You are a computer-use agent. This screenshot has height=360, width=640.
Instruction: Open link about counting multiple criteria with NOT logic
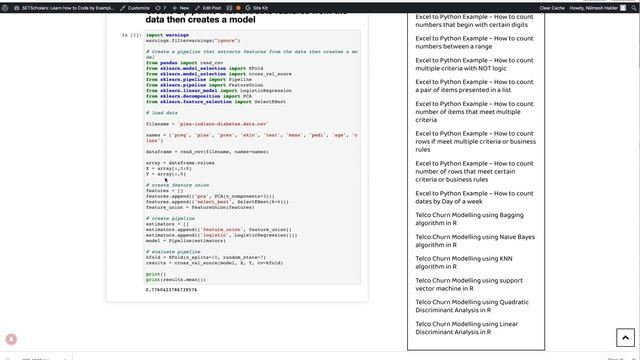[474, 64]
